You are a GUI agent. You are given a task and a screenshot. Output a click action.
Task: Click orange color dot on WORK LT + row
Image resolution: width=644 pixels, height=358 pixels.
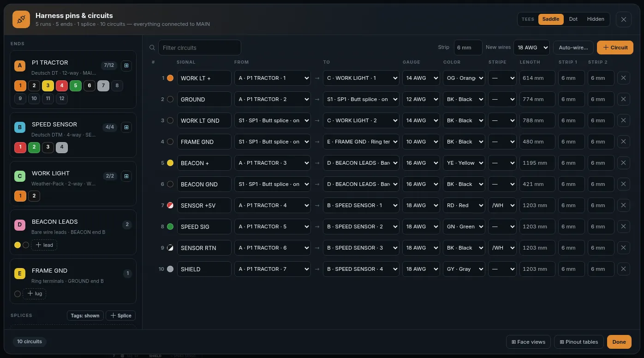170,78
